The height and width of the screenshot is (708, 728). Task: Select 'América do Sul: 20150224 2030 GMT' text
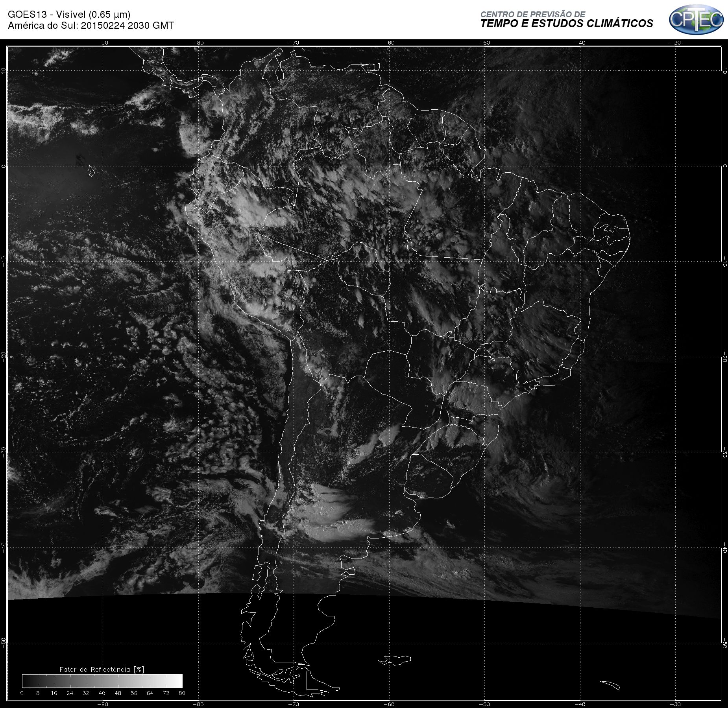click(91, 26)
